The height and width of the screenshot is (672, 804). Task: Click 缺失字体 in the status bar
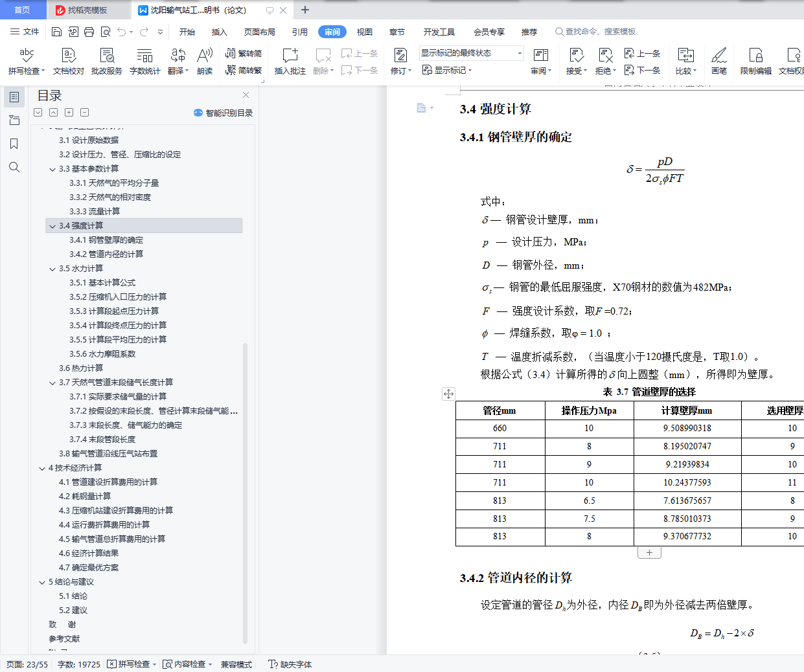click(291, 664)
